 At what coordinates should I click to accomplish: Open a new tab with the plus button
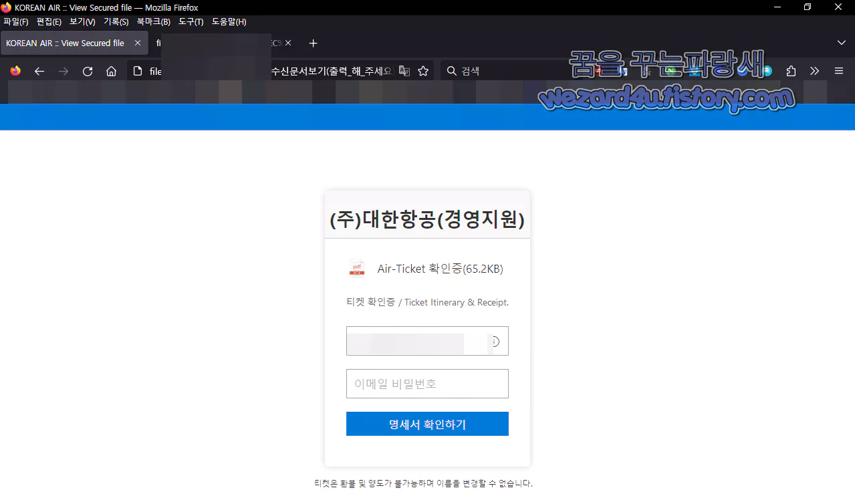(x=312, y=43)
